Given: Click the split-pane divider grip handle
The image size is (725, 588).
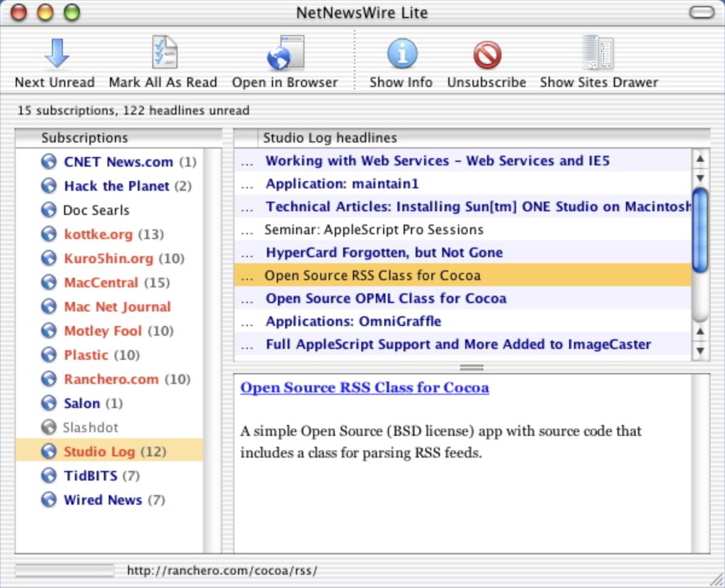Looking at the screenshot, I should [472, 367].
